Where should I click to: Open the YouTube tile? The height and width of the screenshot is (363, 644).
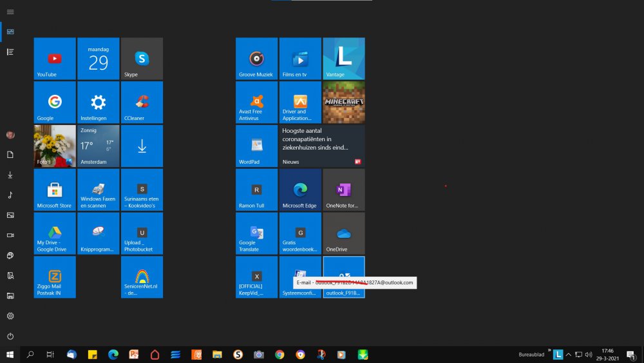(x=55, y=59)
